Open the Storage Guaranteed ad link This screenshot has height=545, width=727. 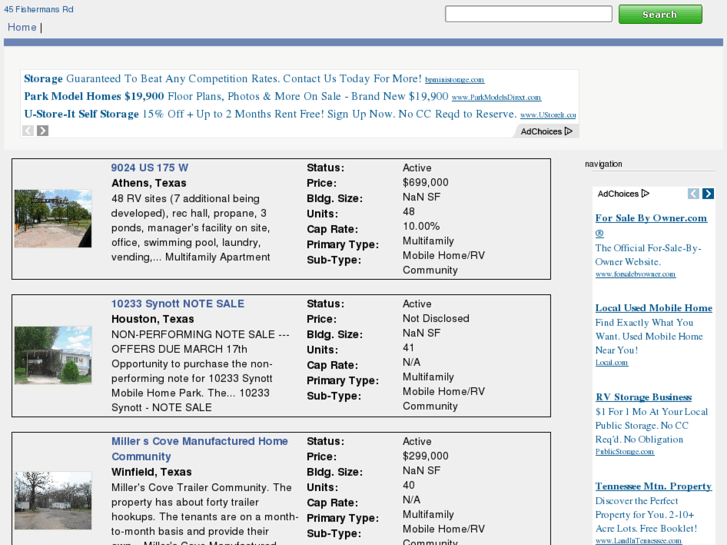click(223, 78)
